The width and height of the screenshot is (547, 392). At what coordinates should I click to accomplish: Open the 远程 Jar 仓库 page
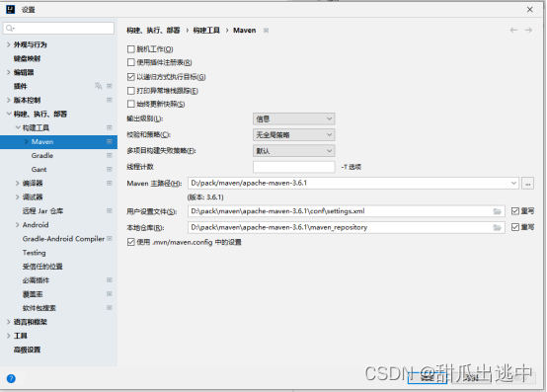click(x=42, y=211)
